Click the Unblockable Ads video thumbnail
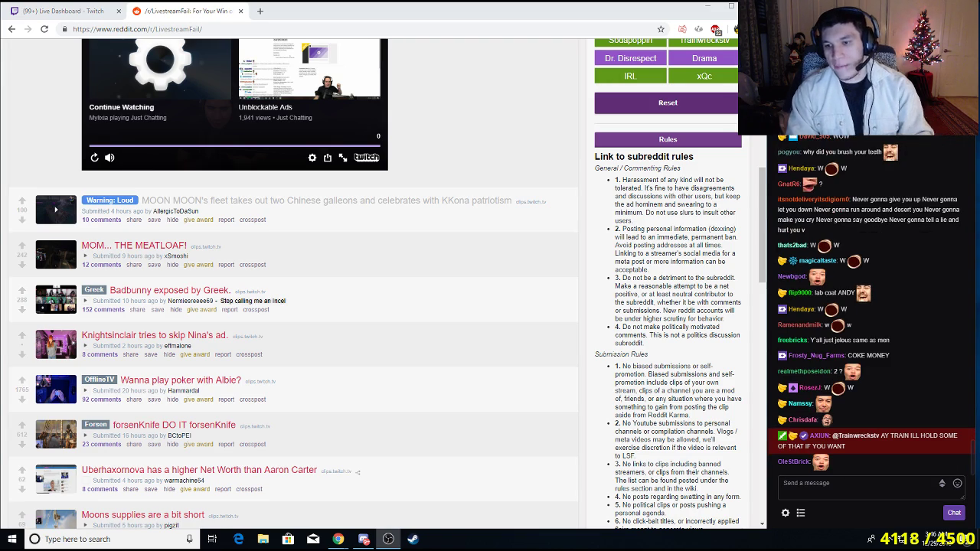Screen dimensions: 980x551 (x=309, y=69)
